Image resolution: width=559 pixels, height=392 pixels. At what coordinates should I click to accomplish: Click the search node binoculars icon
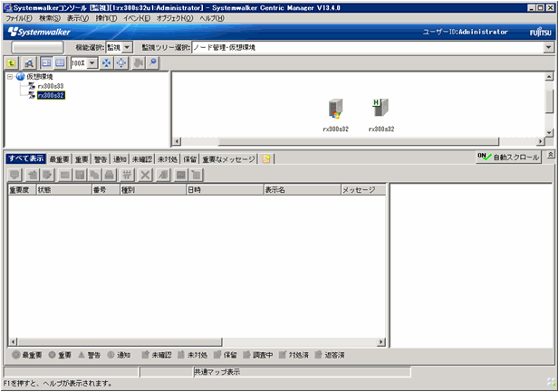pos(28,63)
